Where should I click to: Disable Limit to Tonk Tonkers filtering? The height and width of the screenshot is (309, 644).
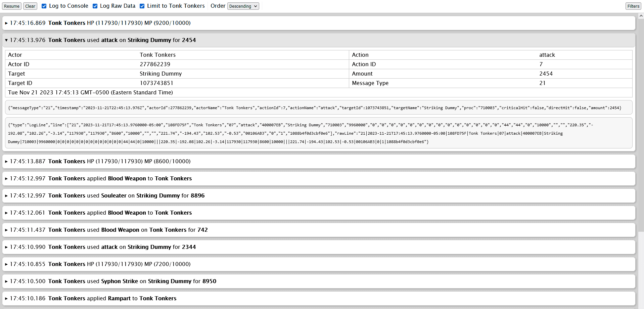pyautogui.click(x=142, y=6)
